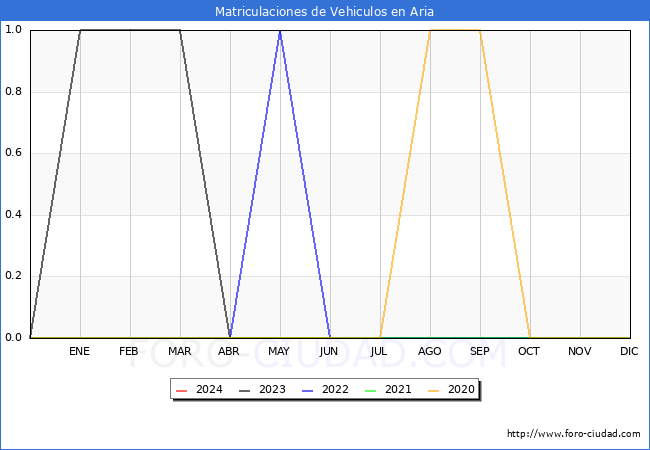This screenshot has height=450, width=650.
Task: Click the DIC month axis label
Action: coord(629,351)
